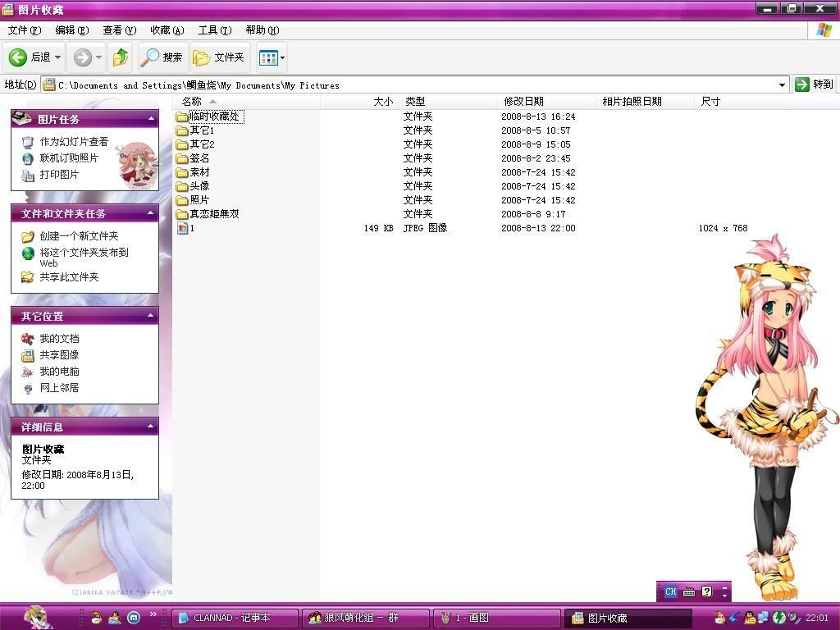
Task: Select the 其它2 folder icon
Action: click(182, 144)
